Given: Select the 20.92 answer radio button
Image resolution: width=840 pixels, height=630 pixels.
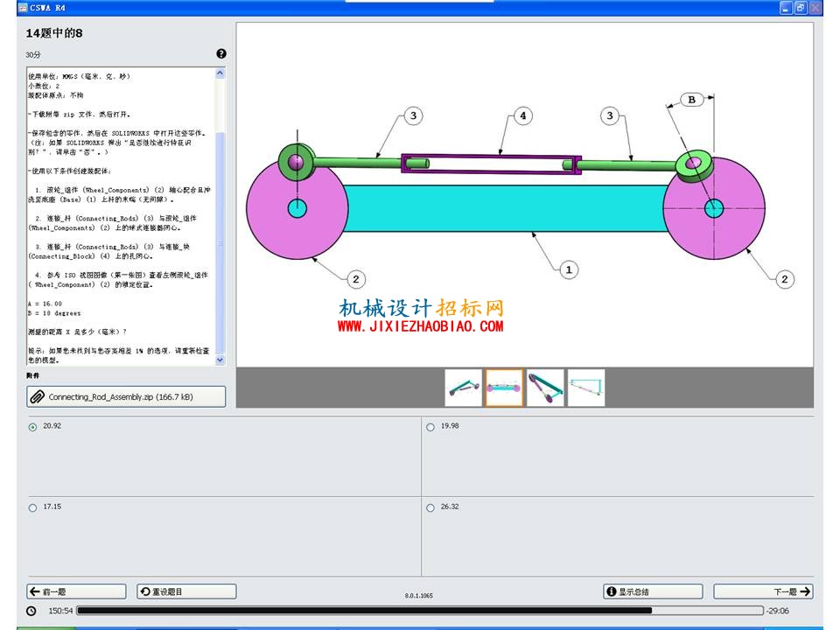Looking at the screenshot, I should pos(32,427).
